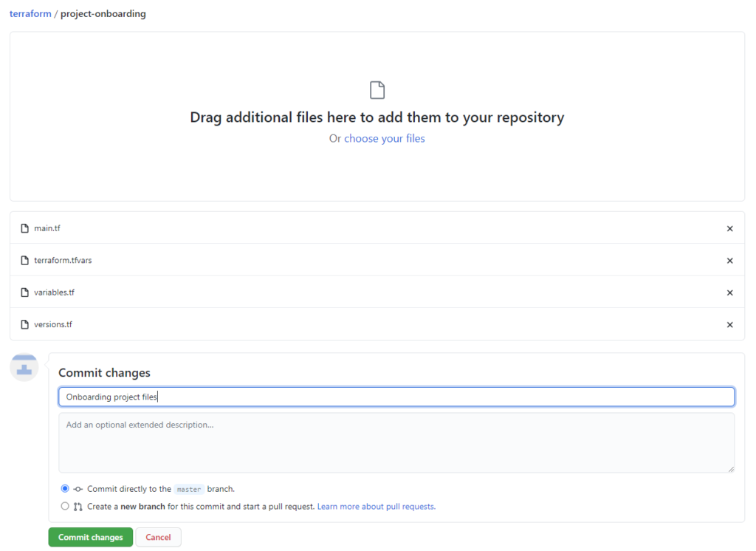Select commit directly to master radio button

coord(65,489)
